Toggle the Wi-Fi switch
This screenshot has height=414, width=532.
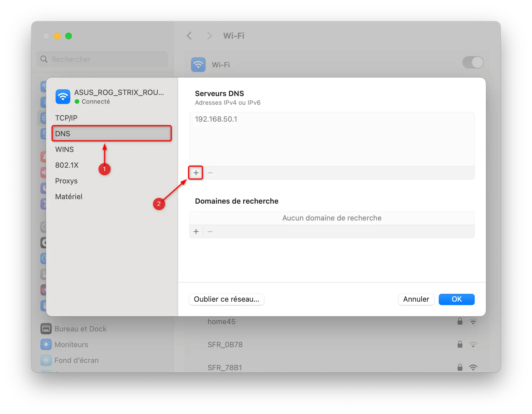473,62
